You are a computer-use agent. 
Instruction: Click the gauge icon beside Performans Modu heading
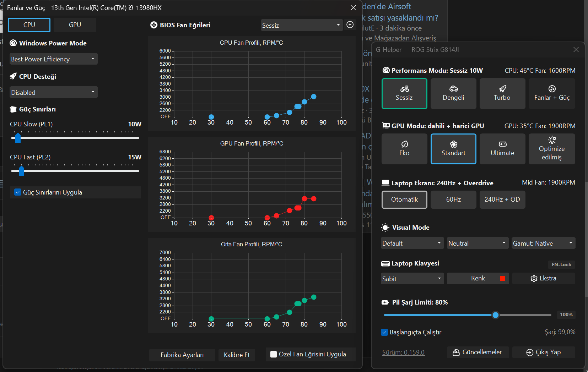(x=386, y=70)
